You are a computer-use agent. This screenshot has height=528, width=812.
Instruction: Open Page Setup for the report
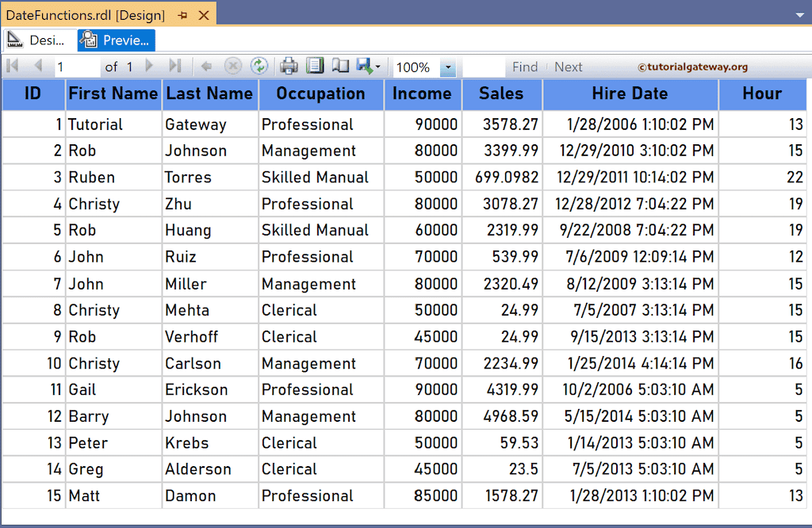(339, 66)
